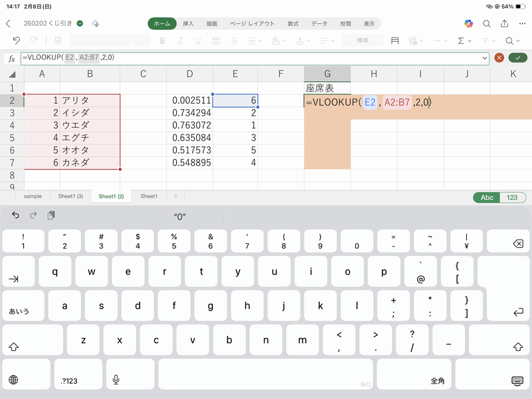Tap the "0" keyboard suggestion
The height and width of the screenshot is (399, 532).
click(x=180, y=216)
